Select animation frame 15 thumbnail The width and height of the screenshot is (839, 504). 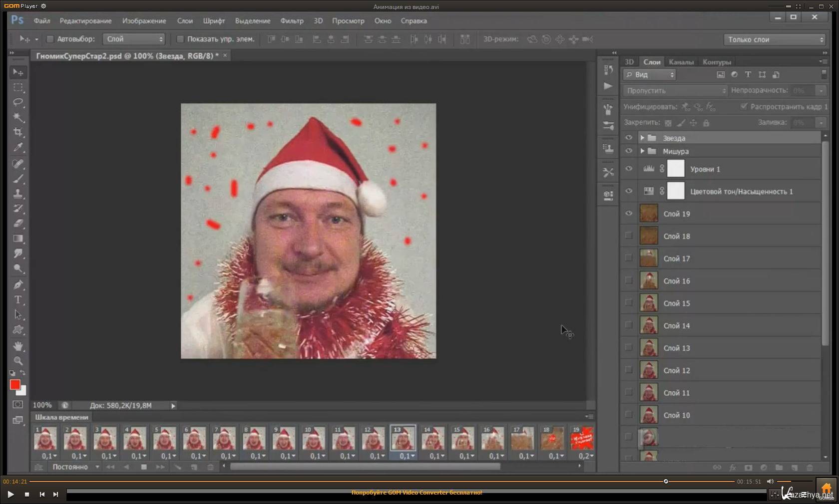pos(462,438)
